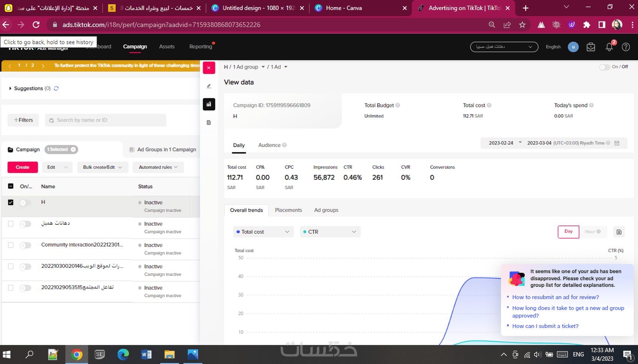Go to the Campaign menu
This screenshot has width=638, height=364.
pos(135,47)
